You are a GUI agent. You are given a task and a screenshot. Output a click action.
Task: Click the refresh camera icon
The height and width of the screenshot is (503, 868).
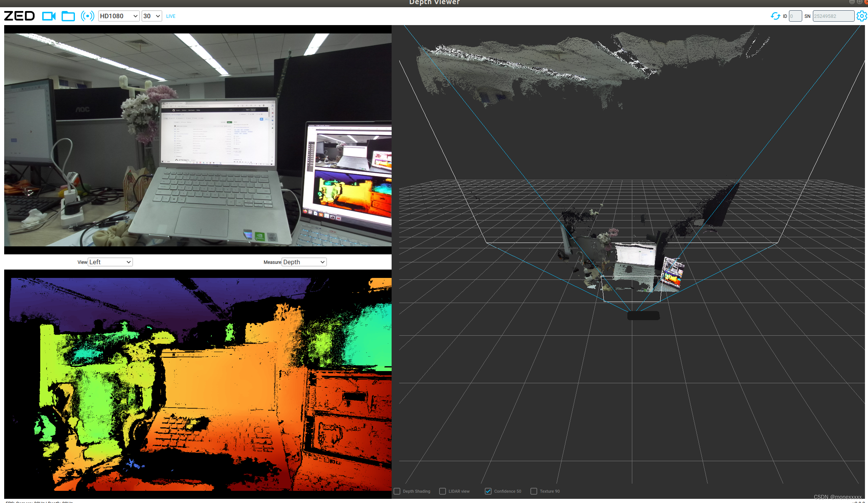pos(775,16)
